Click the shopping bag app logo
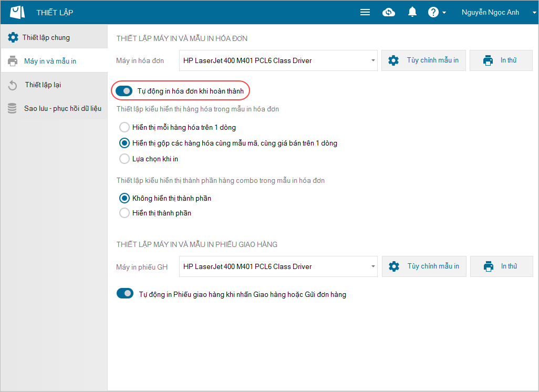 (x=17, y=12)
